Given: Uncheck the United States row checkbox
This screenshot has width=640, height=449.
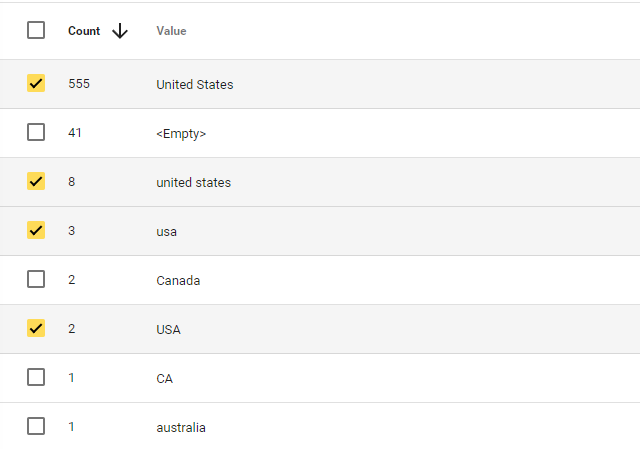Looking at the screenshot, I should (36, 83).
